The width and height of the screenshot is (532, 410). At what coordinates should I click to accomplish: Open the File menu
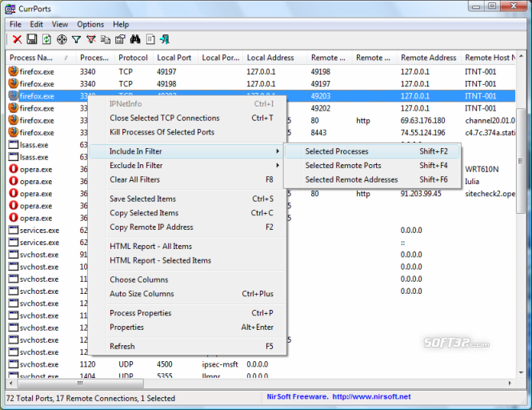pyautogui.click(x=15, y=25)
